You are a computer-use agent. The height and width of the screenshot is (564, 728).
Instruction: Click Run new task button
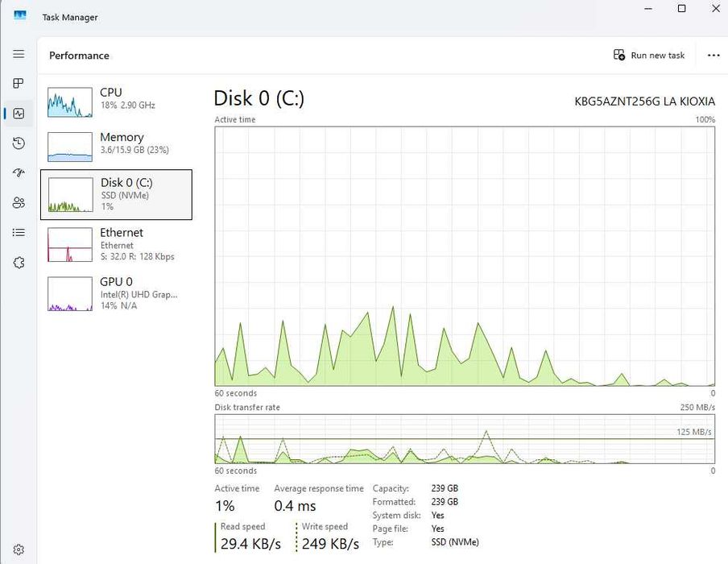point(649,56)
